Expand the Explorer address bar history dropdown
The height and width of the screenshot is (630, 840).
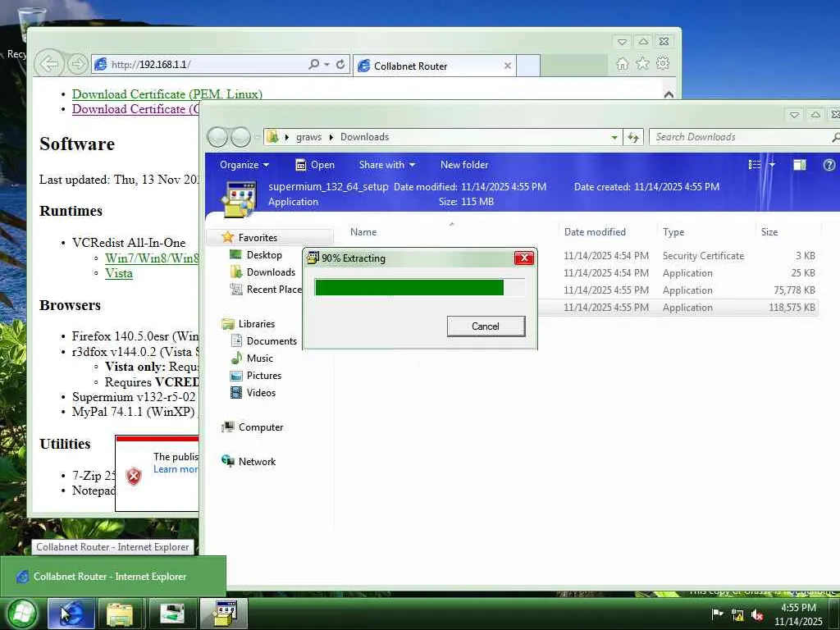click(x=614, y=137)
